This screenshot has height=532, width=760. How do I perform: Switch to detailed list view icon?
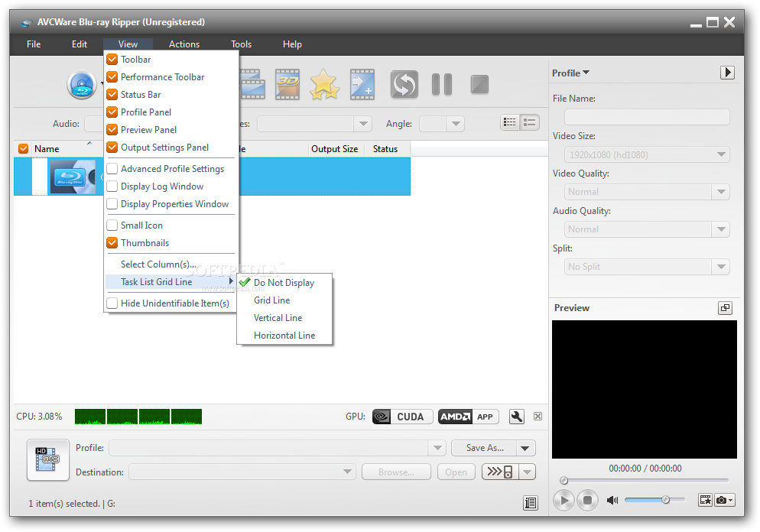tap(510, 122)
